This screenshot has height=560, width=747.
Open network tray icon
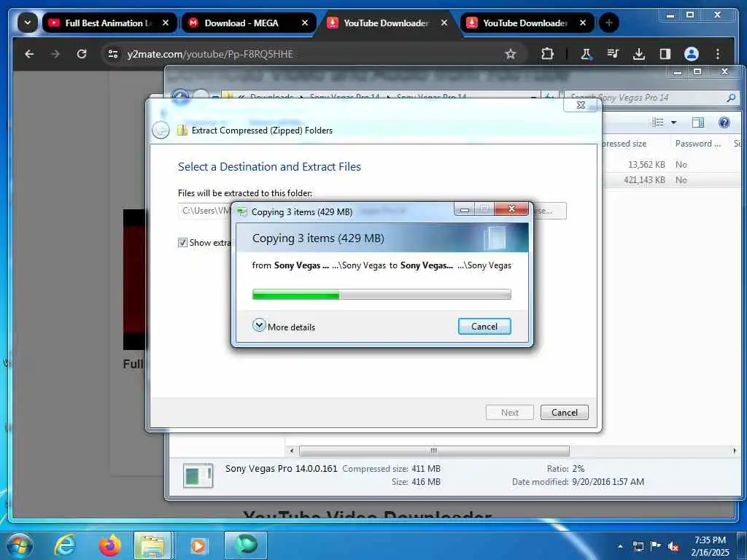tap(638, 546)
